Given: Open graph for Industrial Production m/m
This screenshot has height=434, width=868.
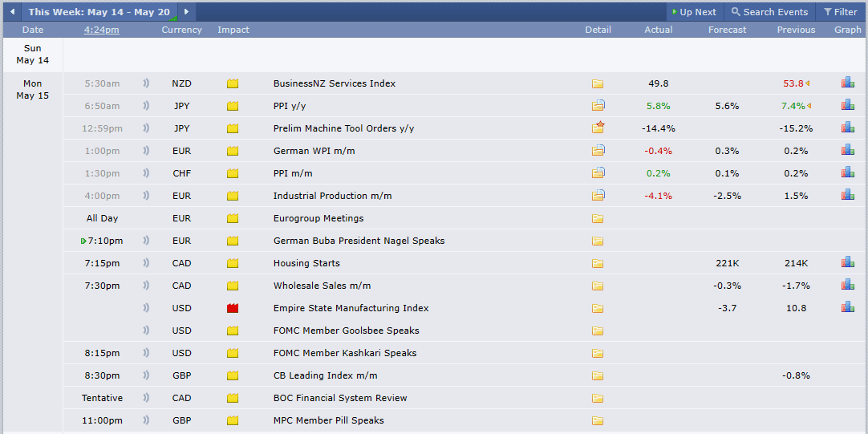Looking at the screenshot, I should point(847,195).
